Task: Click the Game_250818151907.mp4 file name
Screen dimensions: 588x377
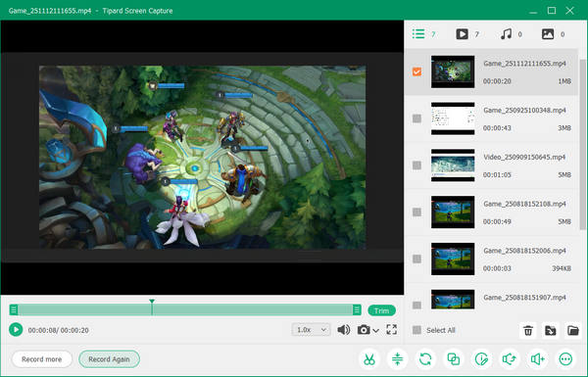Action: pos(524,298)
